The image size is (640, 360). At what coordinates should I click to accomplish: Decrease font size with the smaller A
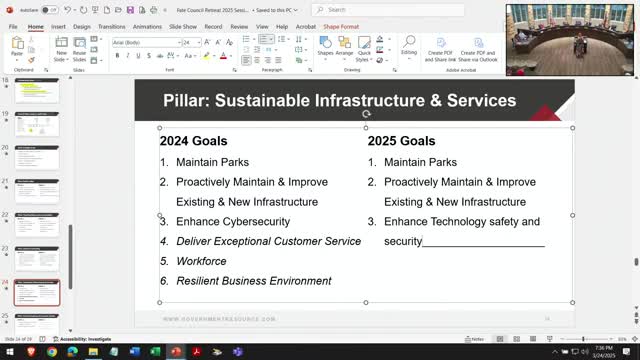(x=218, y=42)
